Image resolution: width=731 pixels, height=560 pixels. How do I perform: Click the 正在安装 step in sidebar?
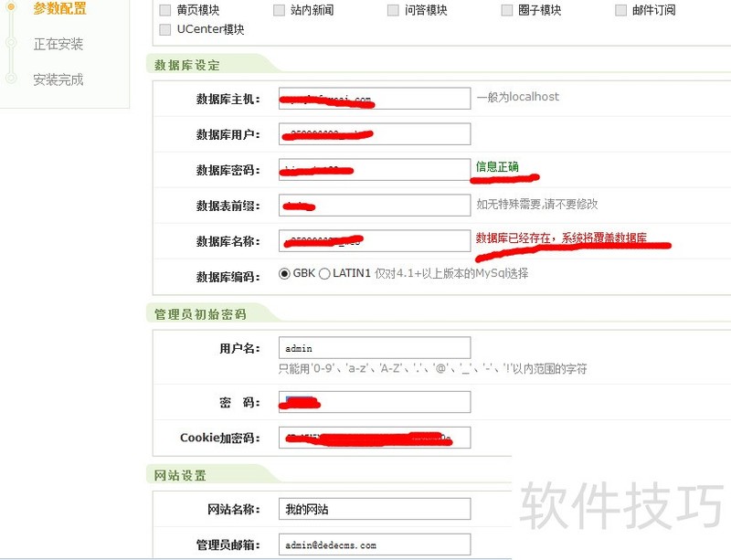tap(58, 44)
